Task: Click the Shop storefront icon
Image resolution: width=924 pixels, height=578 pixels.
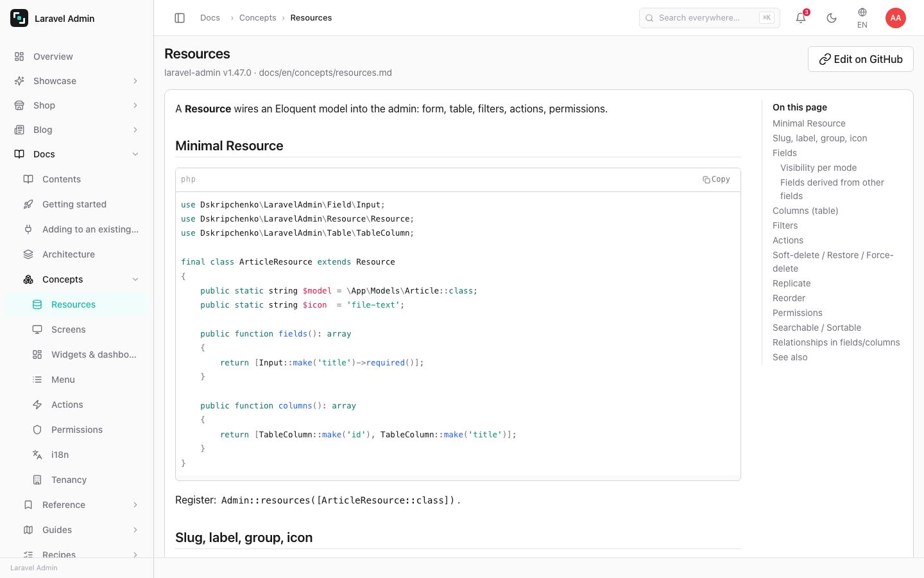Action: click(19, 105)
